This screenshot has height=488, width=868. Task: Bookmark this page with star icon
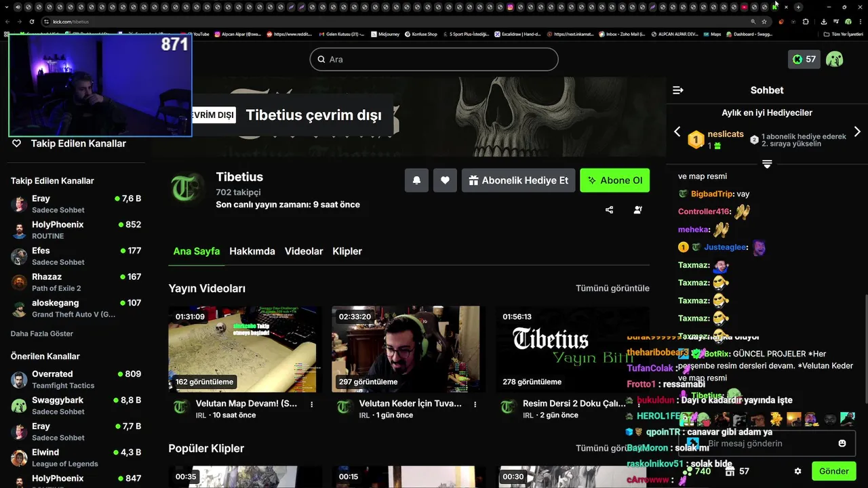[764, 22]
